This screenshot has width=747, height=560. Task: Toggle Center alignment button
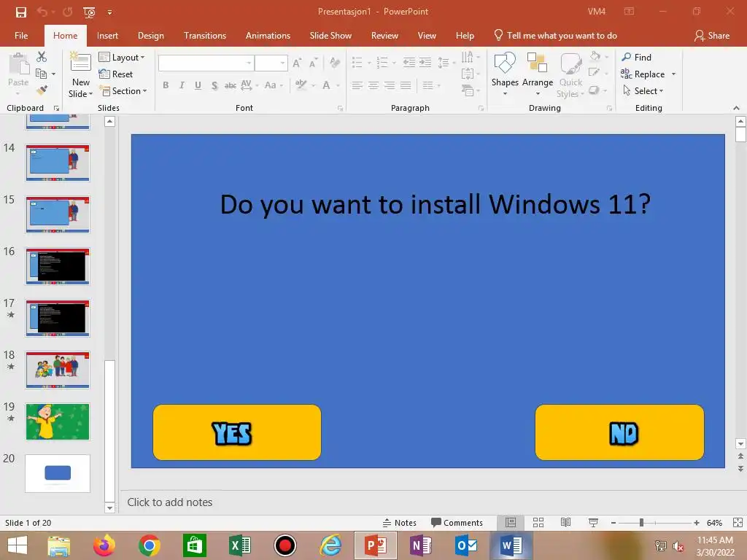pyautogui.click(x=373, y=85)
